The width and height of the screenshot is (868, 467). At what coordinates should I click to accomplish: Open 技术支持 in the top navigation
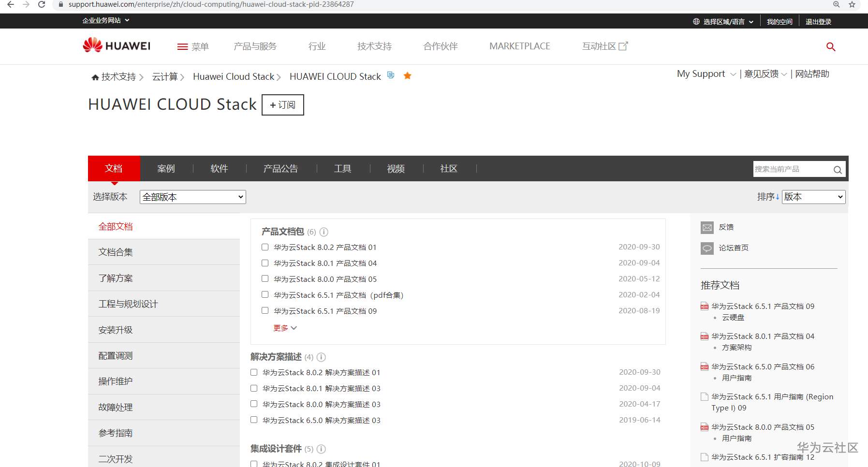375,46
